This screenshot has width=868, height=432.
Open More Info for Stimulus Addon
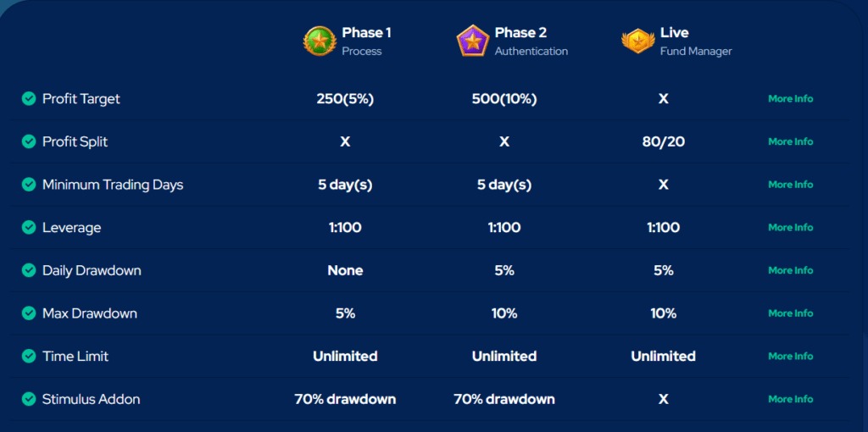point(790,399)
